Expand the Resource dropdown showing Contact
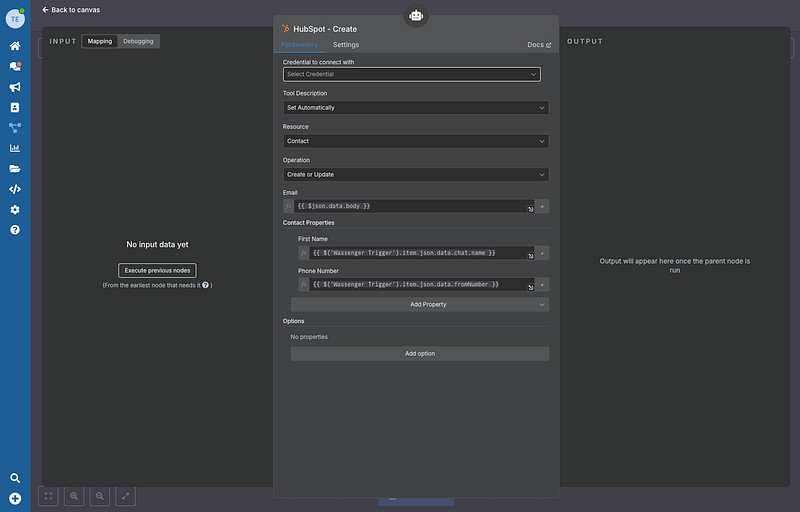The image size is (800, 512). [x=415, y=141]
